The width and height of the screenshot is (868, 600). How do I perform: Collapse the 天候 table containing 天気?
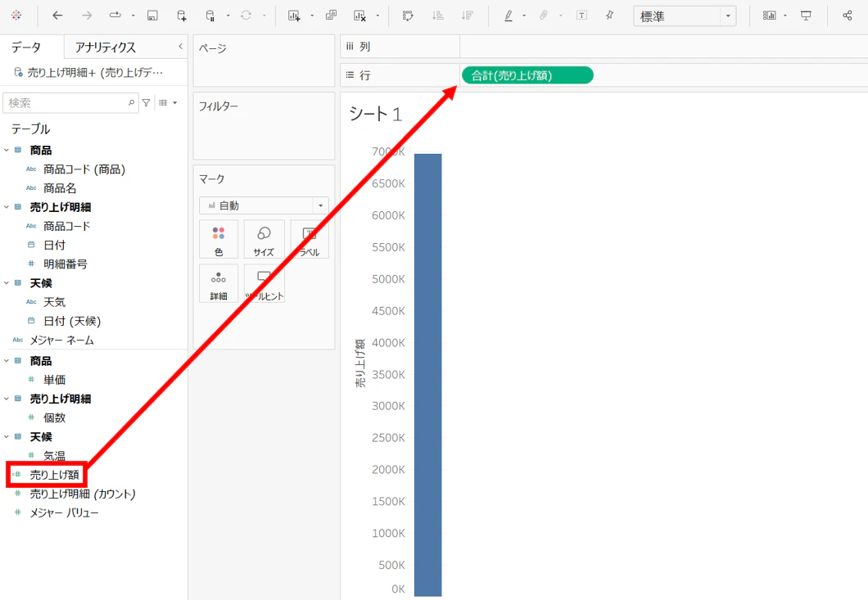point(6,283)
